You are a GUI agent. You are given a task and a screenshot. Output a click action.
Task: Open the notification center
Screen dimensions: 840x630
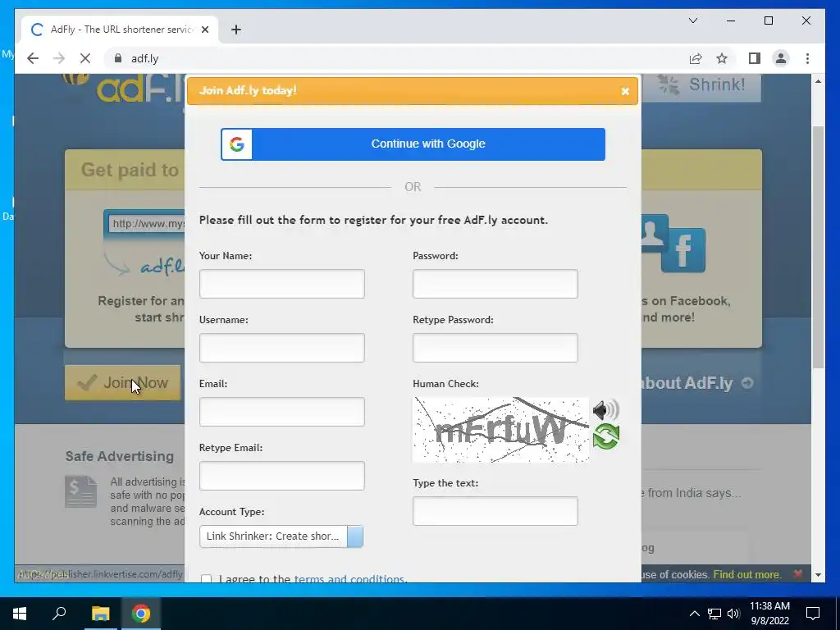(813, 614)
